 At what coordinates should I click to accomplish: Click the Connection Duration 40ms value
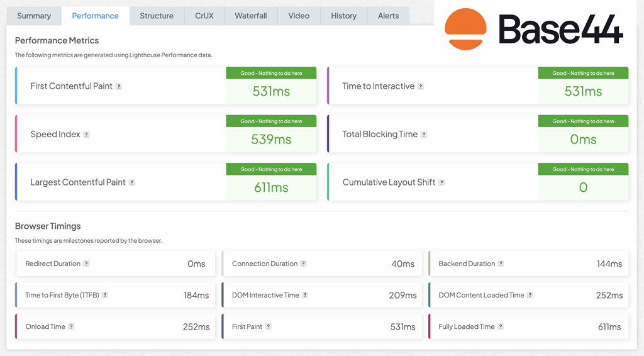pos(403,264)
